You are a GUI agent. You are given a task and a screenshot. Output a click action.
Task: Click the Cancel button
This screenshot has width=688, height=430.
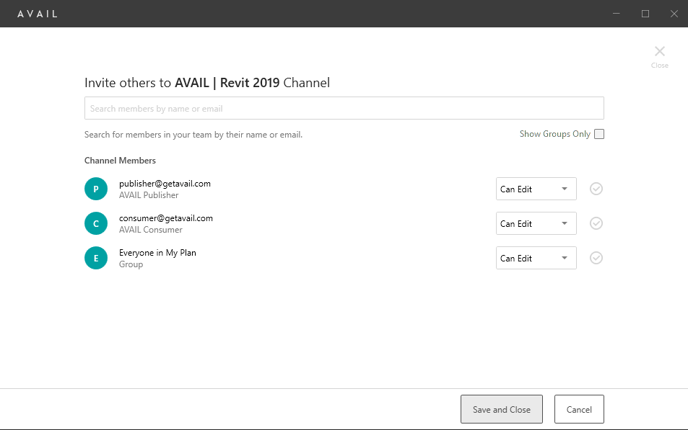(x=579, y=409)
